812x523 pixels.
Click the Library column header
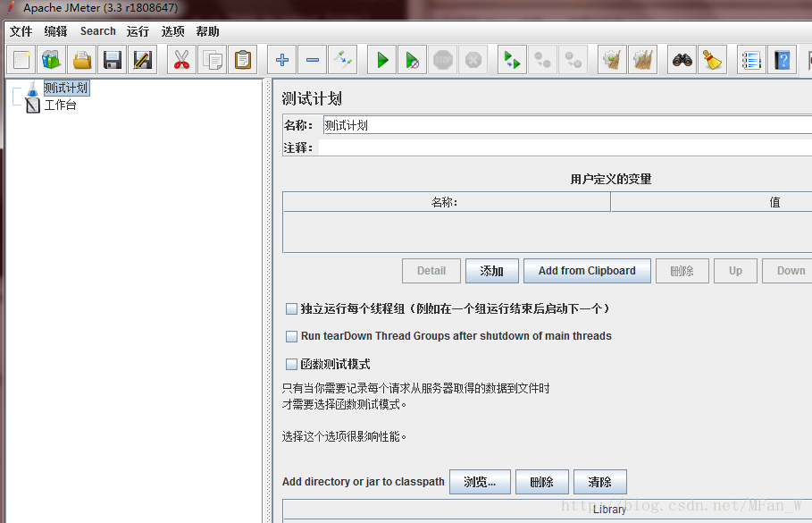click(x=548, y=510)
